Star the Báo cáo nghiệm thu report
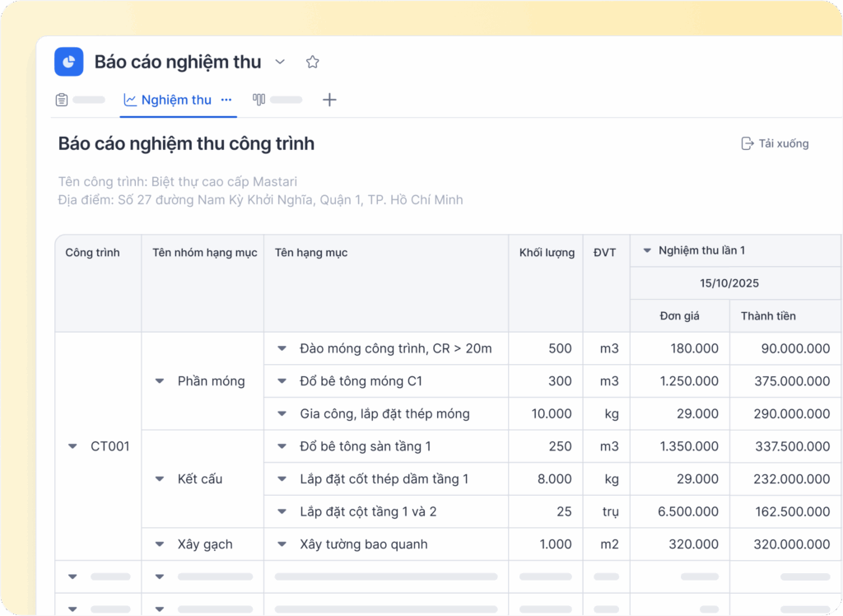Image resolution: width=843 pixels, height=616 pixels. 312,62
